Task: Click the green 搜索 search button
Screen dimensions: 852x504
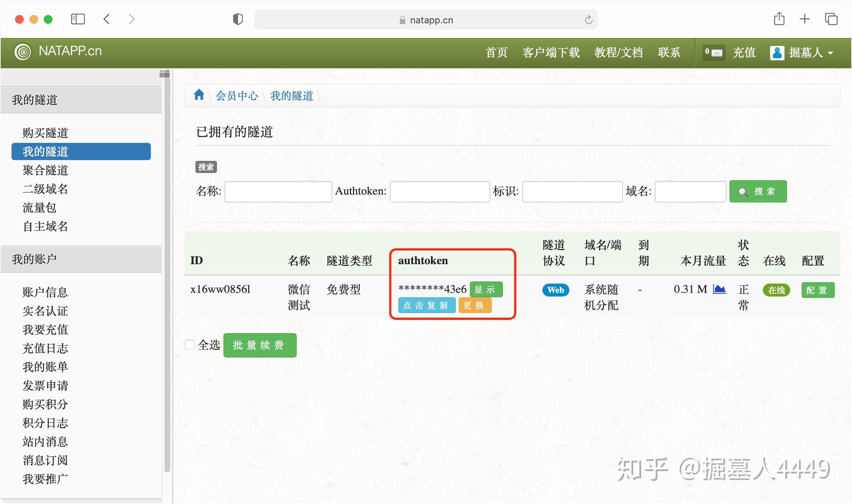Action: (758, 191)
